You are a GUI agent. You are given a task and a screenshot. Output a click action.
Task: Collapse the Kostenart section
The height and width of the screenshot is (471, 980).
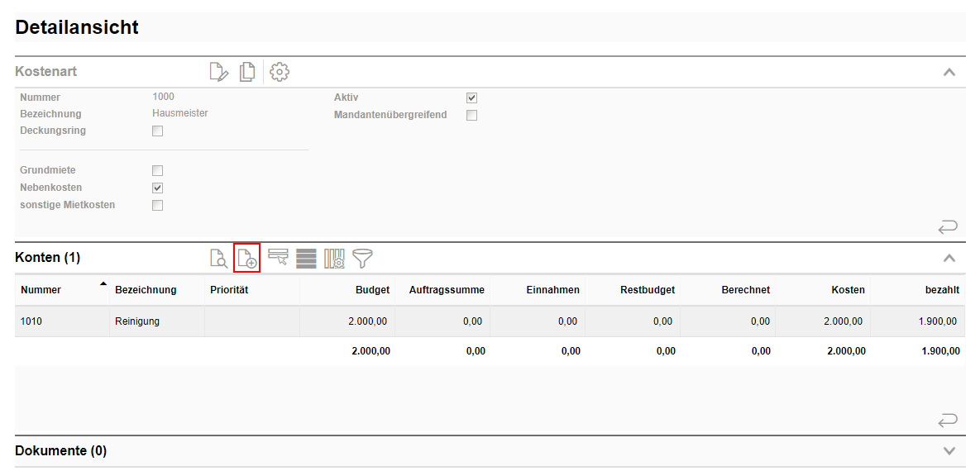click(x=949, y=72)
